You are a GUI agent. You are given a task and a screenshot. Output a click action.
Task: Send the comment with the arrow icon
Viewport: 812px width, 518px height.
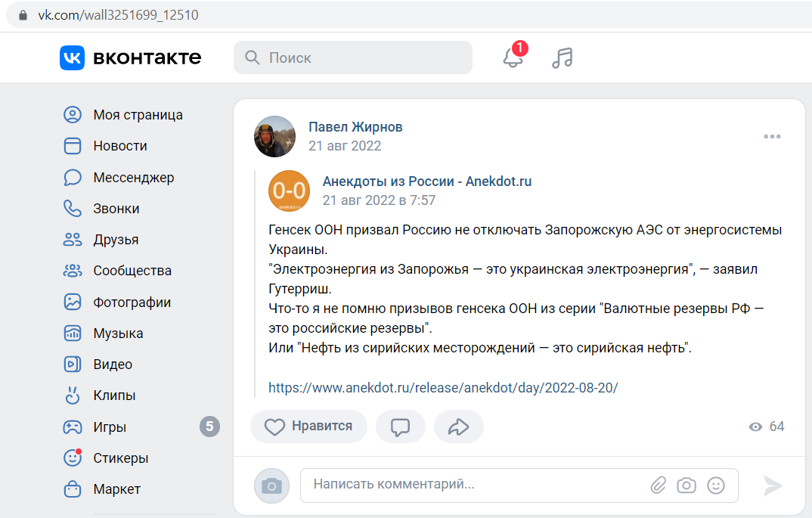click(773, 485)
